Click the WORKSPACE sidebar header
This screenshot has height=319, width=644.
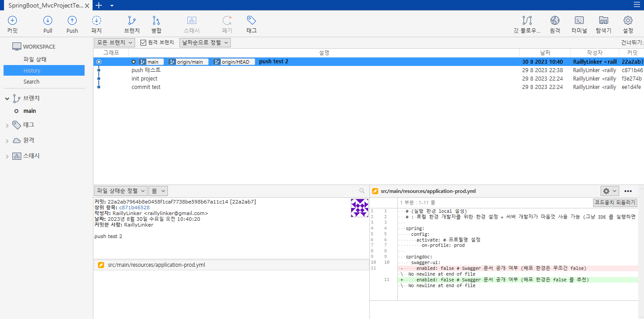39,46
